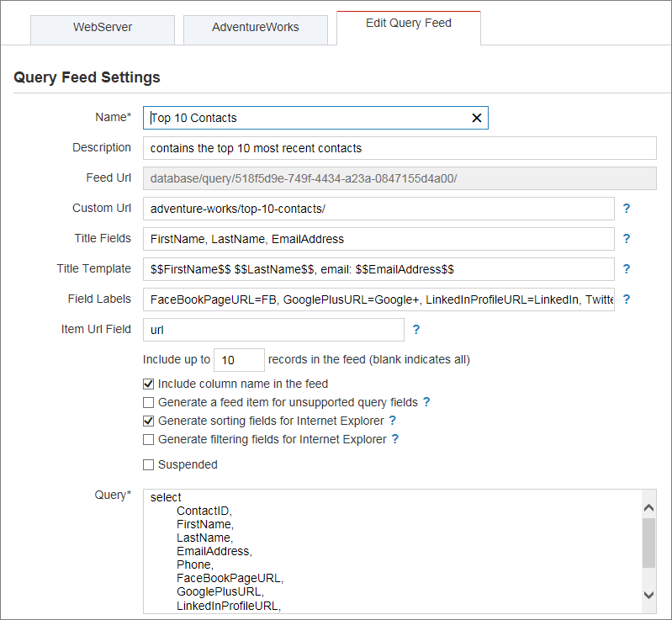
Task: Clear the Name field with the X icon
Action: click(x=476, y=118)
